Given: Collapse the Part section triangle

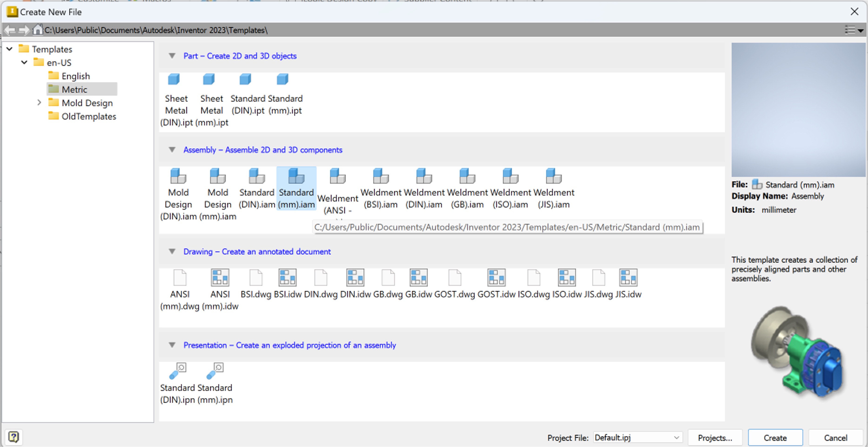Looking at the screenshot, I should click(x=172, y=56).
